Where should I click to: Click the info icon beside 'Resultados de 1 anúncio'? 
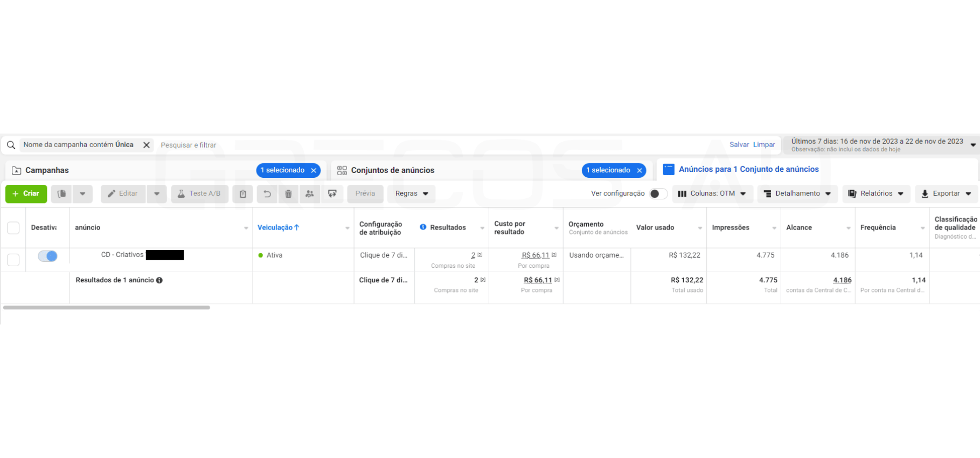click(x=159, y=280)
